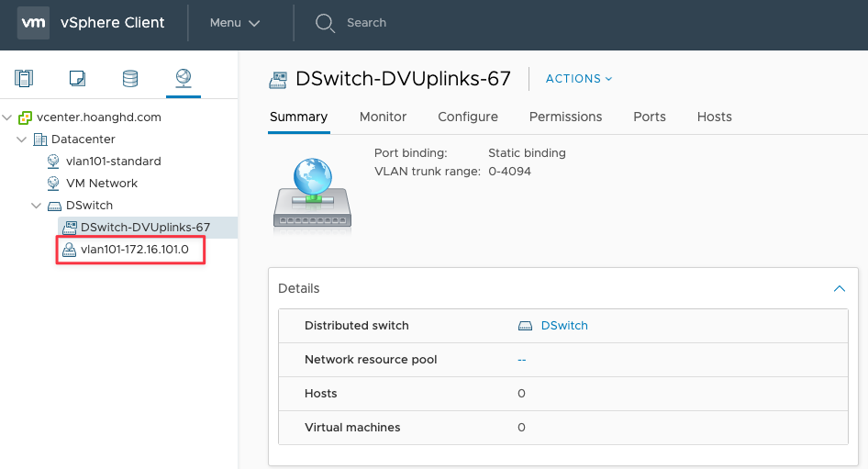Switch to the Permissions tab
The height and width of the screenshot is (469, 868).
point(565,117)
